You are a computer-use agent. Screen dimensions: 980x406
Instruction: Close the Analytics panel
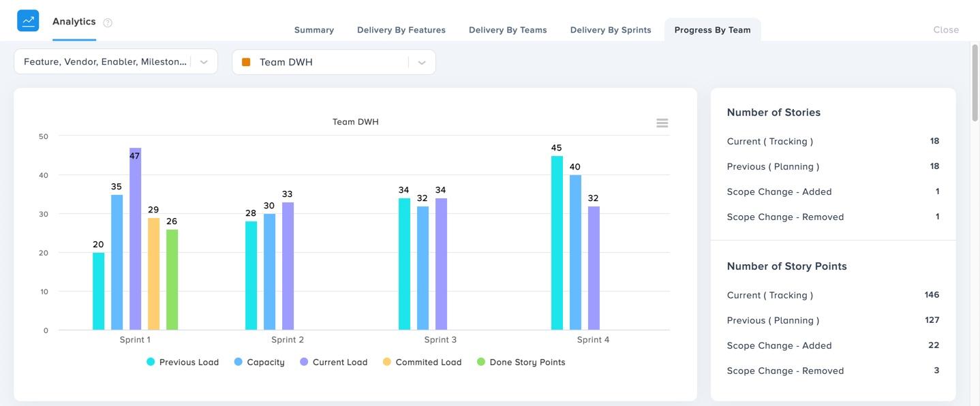point(946,30)
